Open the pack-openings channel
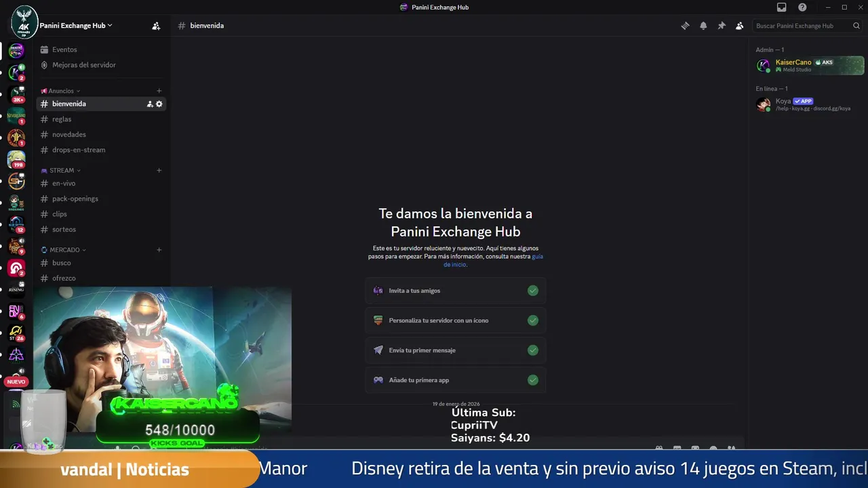Image resolution: width=868 pixels, height=488 pixels. pos(102,199)
